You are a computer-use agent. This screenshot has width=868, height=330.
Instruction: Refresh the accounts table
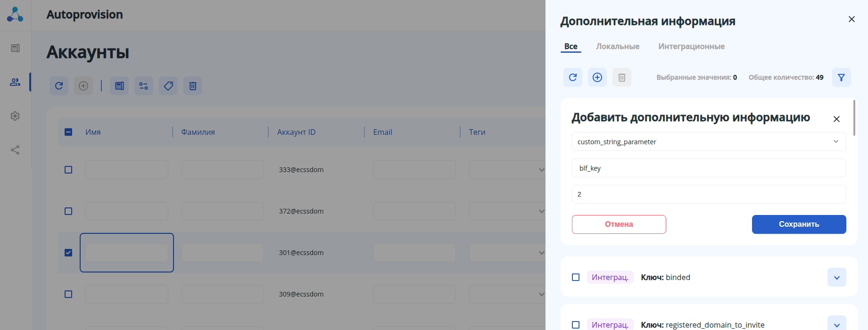(59, 86)
